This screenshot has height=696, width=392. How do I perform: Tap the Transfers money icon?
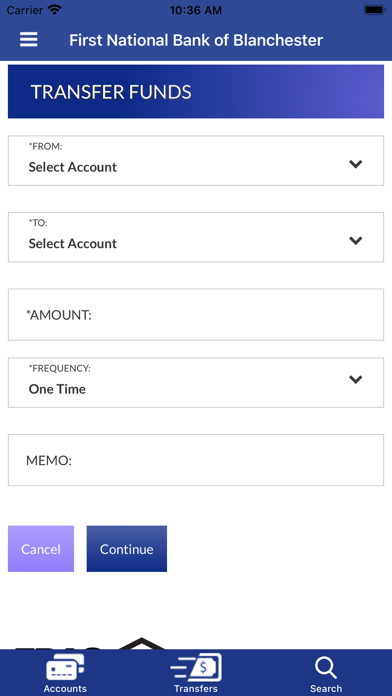point(196,668)
